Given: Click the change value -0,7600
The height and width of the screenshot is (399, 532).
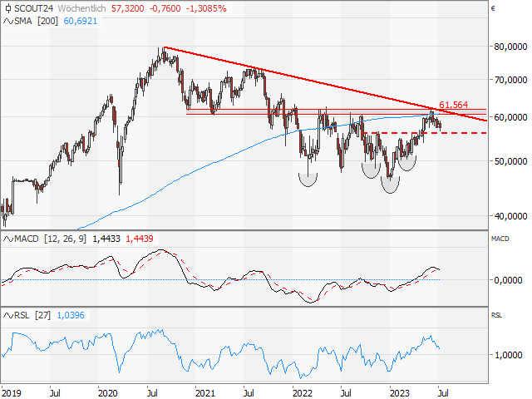Looking at the screenshot, I should [165, 8].
